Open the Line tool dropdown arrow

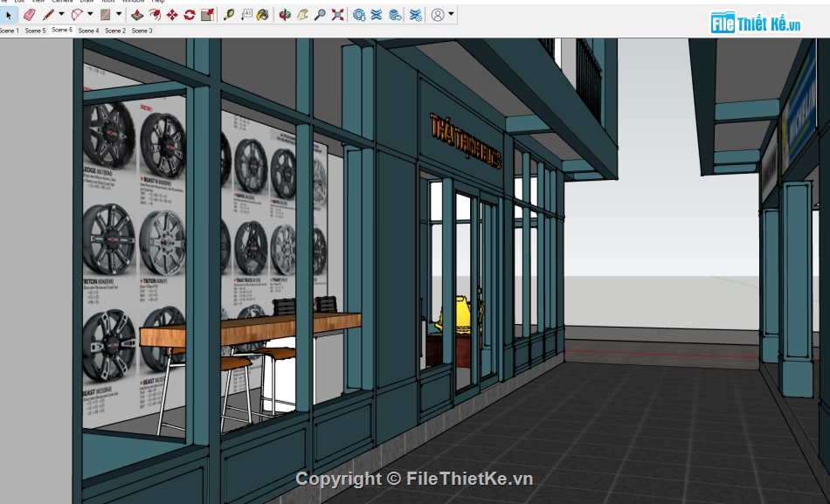coord(61,14)
